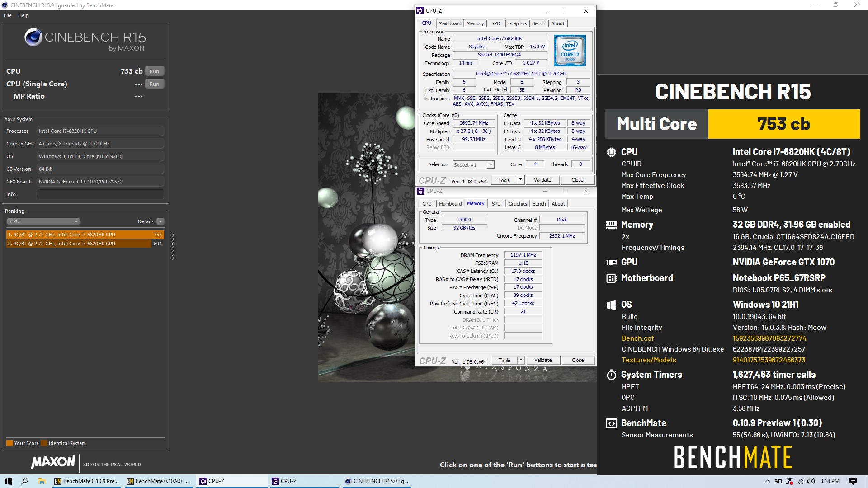Open the CPU ranking dropdown
This screenshot has height=488, width=868.
(43, 221)
